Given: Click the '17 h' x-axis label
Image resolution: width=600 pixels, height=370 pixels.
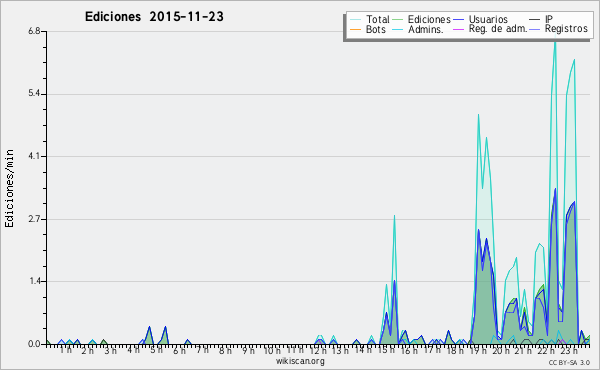Looking at the screenshot, I should tap(432, 350).
